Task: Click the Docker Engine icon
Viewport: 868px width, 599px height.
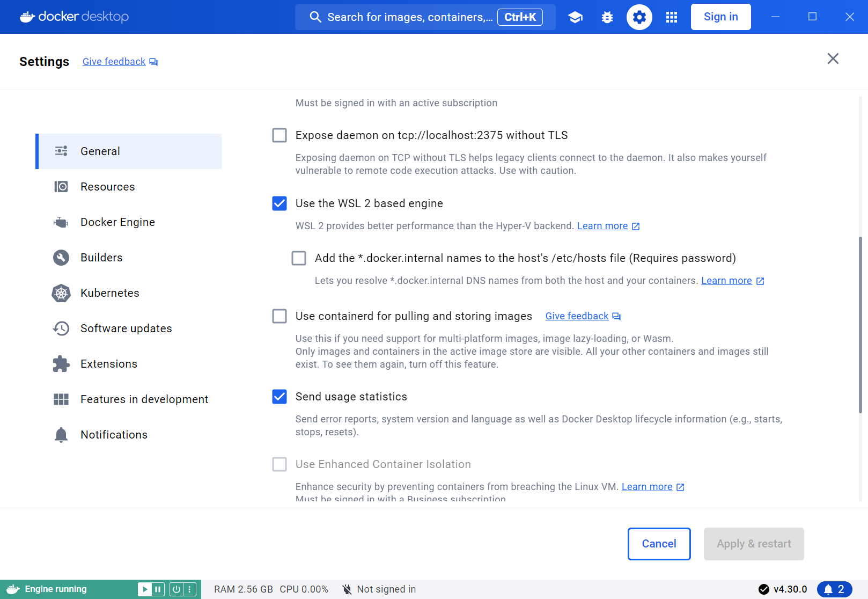Action: tap(61, 222)
